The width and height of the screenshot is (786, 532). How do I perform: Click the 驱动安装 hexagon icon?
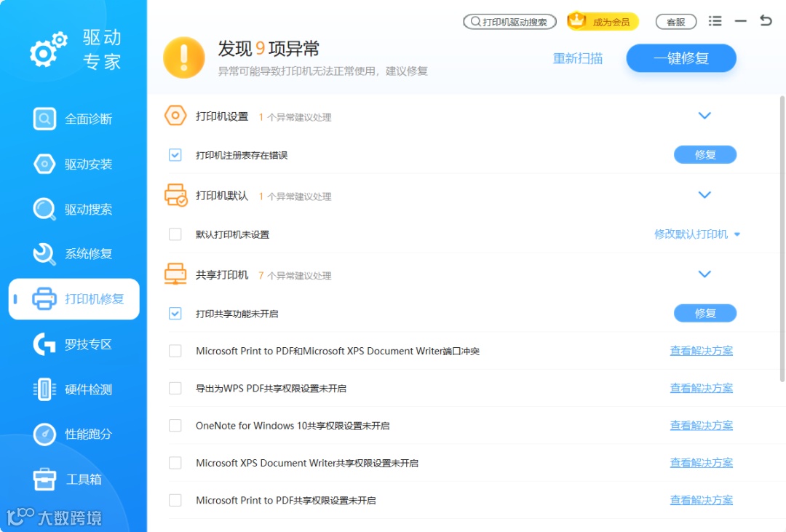point(44,164)
